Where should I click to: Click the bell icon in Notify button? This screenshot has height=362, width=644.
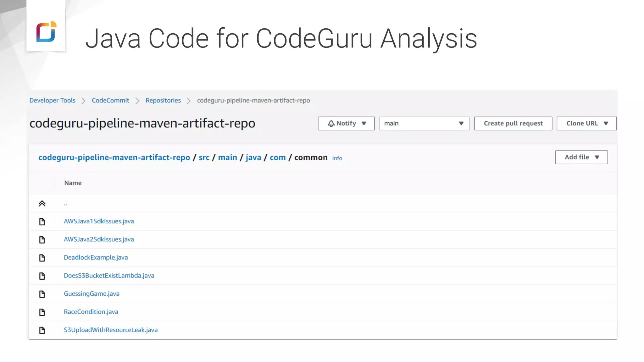click(x=331, y=123)
